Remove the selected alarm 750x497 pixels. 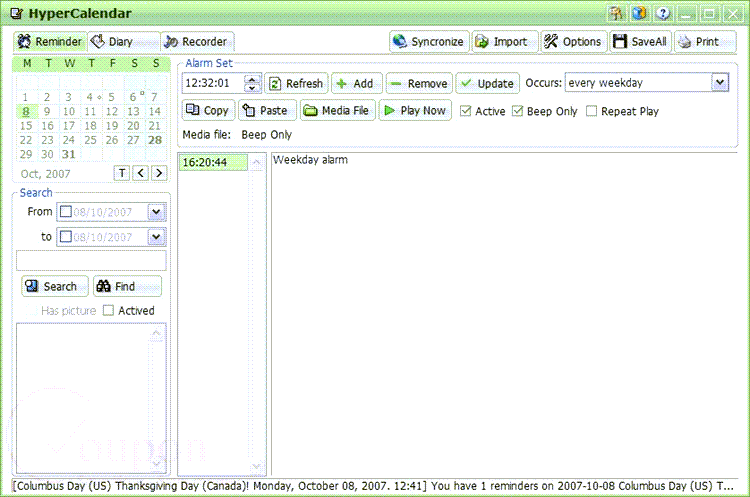[419, 83]
